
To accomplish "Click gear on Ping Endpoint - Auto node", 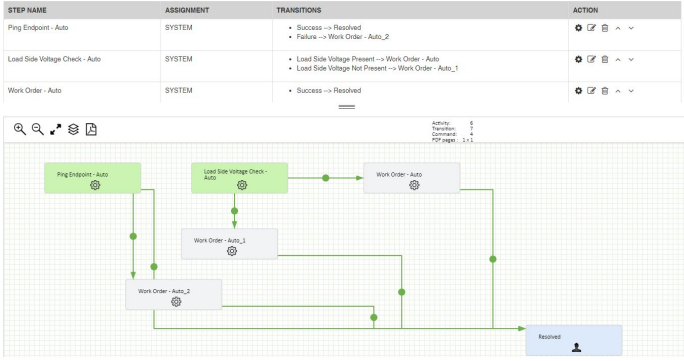I will click(95, 185).
